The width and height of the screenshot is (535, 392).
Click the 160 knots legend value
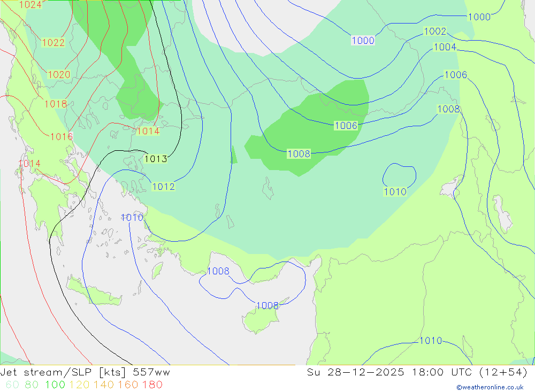click(128, 385)
